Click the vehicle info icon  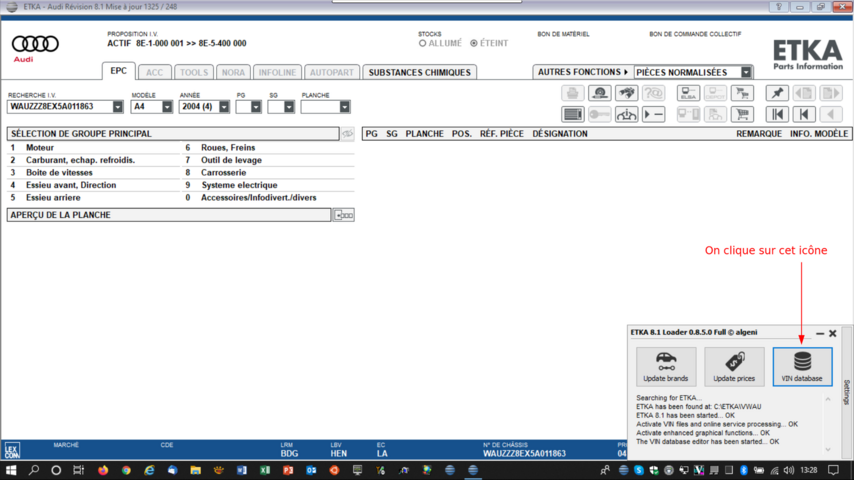626,114
